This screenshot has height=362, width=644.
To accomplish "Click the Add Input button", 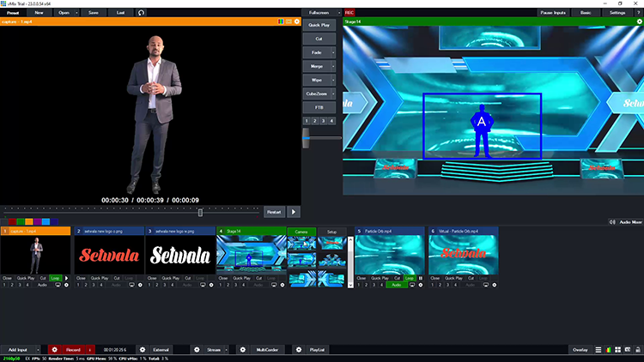I will click(17, 350).
